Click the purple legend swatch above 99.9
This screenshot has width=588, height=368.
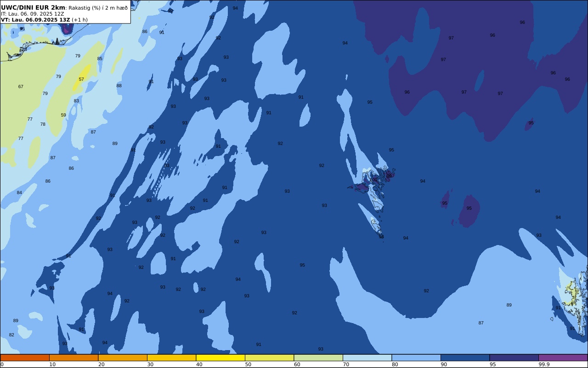coord(563,357)
